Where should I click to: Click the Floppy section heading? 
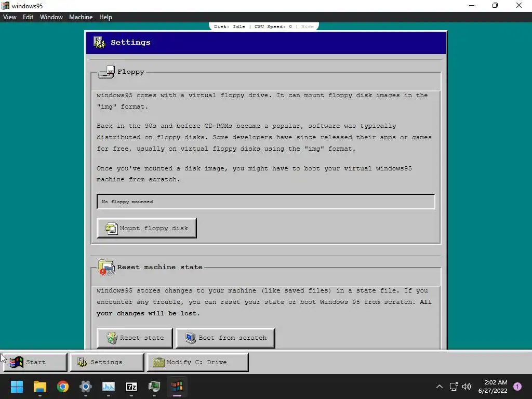tap(131, 72)
